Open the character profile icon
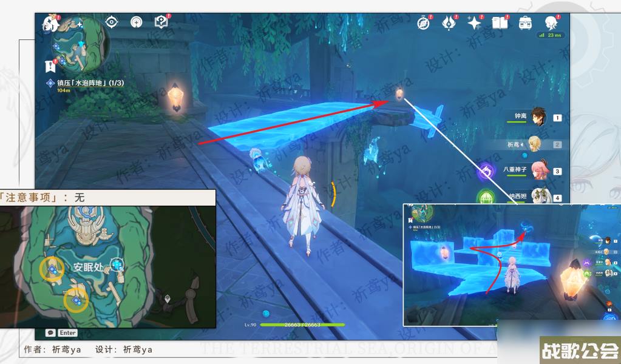 click(551, 23)
